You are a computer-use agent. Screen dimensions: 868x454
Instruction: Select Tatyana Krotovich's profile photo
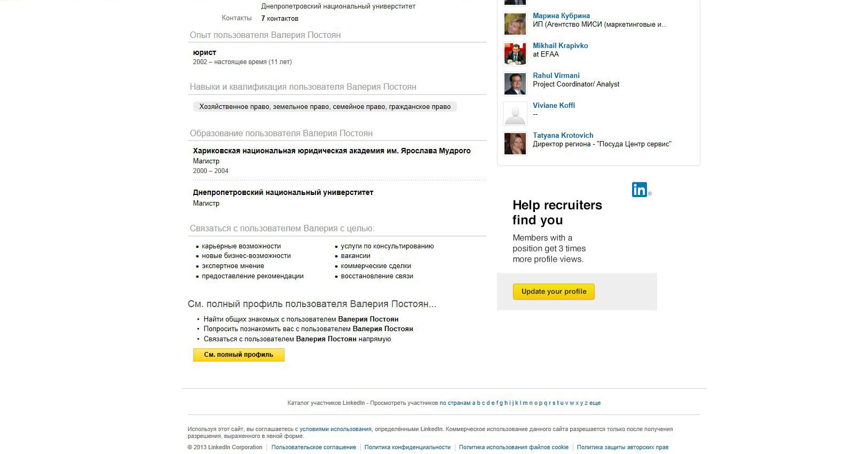point(515,144)
